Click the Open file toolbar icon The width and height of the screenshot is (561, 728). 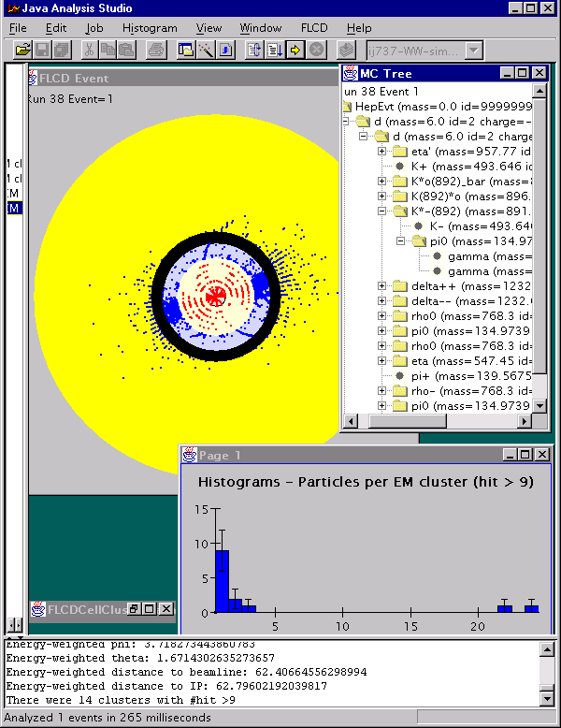(x=22, y=50)
